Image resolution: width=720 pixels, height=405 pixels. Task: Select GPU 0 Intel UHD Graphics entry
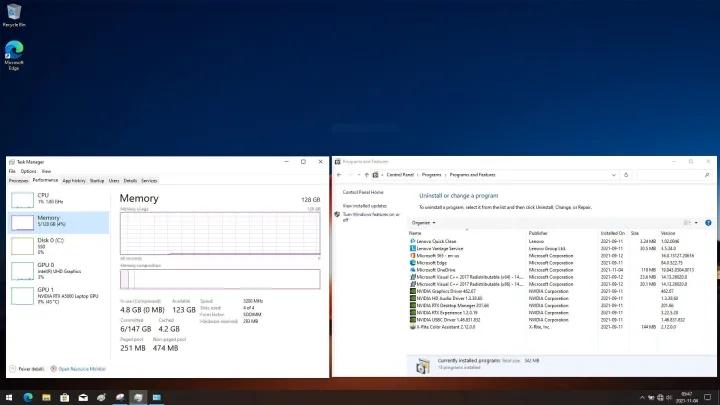click(x=59, y=270)
